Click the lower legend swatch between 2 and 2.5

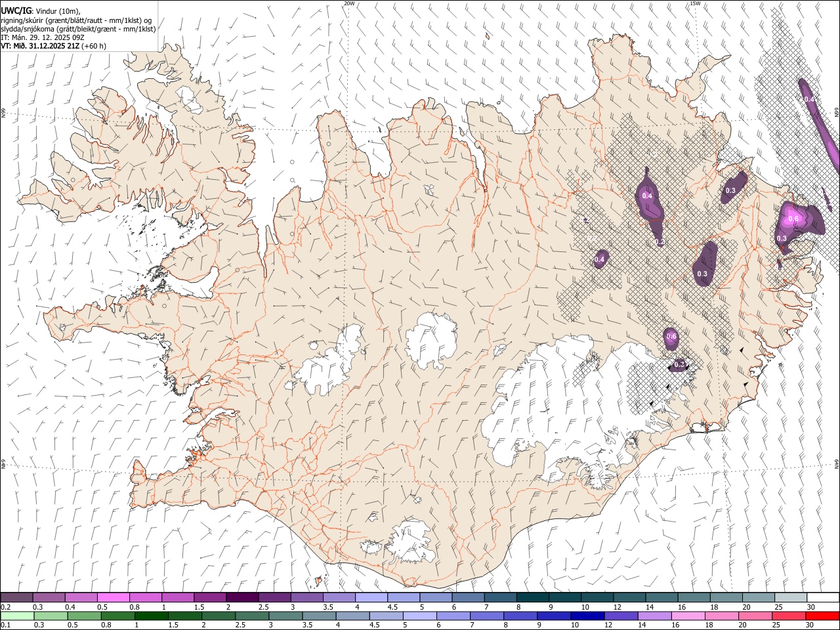pyautogui.click(x=219, y=616)
